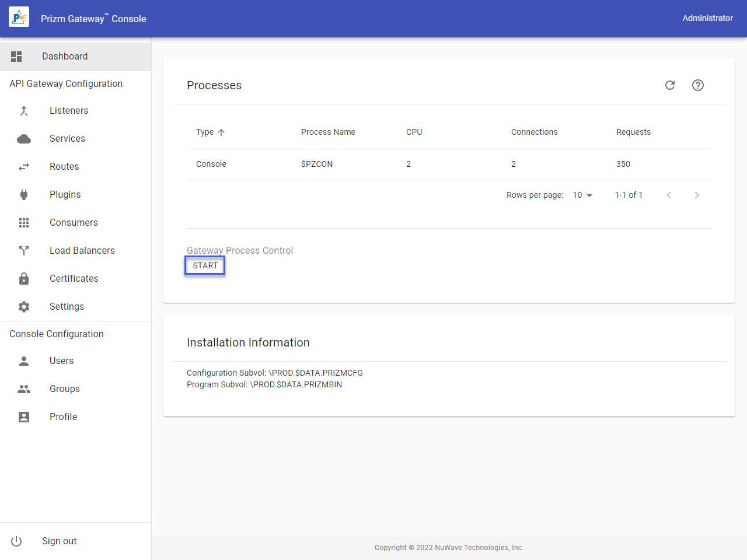This screenshot has height=560, width=747.
Task: Navigate to Routes in sidebar
Action: (64, 167)
